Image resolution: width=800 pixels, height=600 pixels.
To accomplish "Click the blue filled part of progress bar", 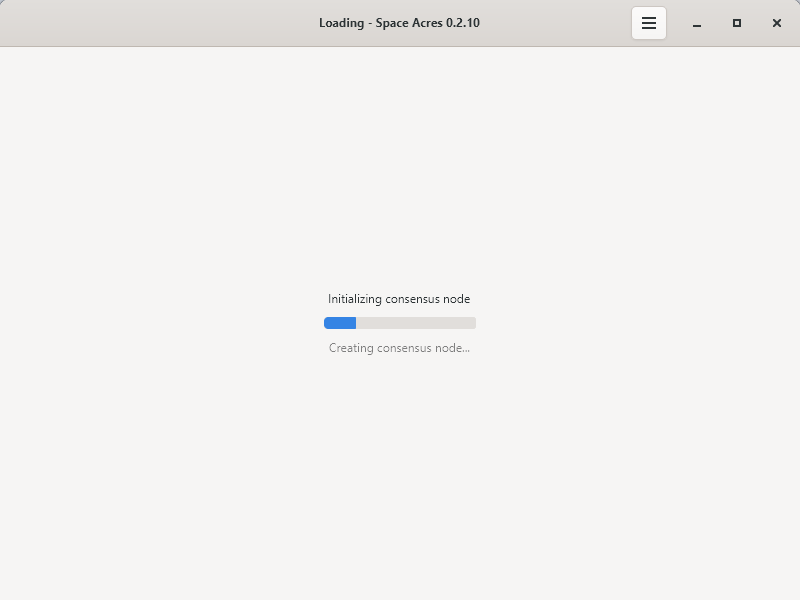I will 340,323.
